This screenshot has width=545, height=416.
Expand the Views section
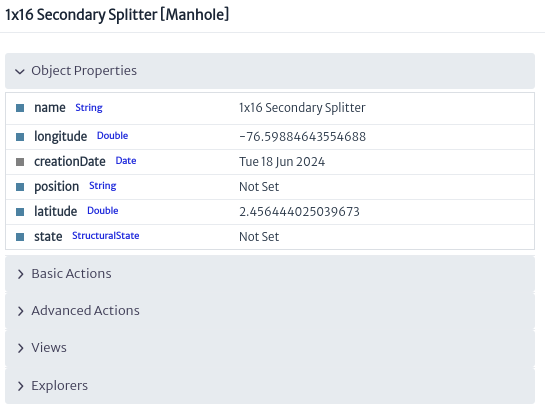pyautogui.click(x=270, y=348)
